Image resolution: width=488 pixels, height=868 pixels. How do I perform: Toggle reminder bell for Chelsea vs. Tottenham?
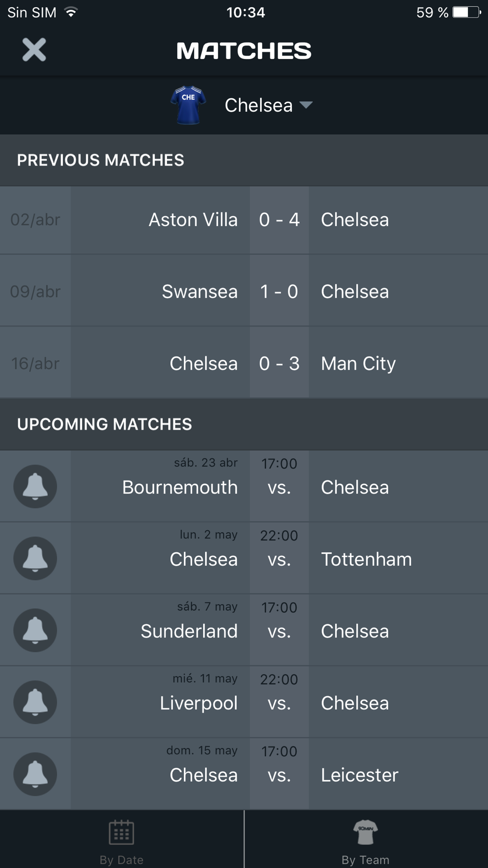[35, 558]
